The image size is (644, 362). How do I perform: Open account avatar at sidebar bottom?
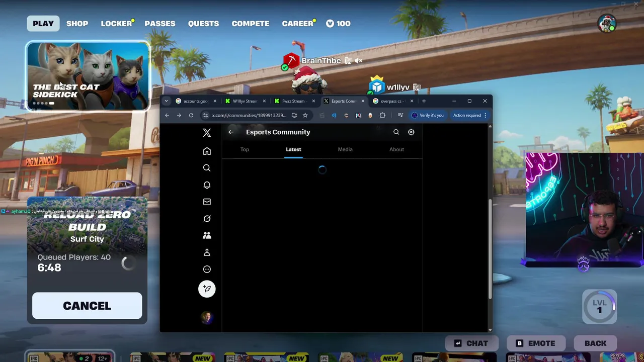pos(207,317)
